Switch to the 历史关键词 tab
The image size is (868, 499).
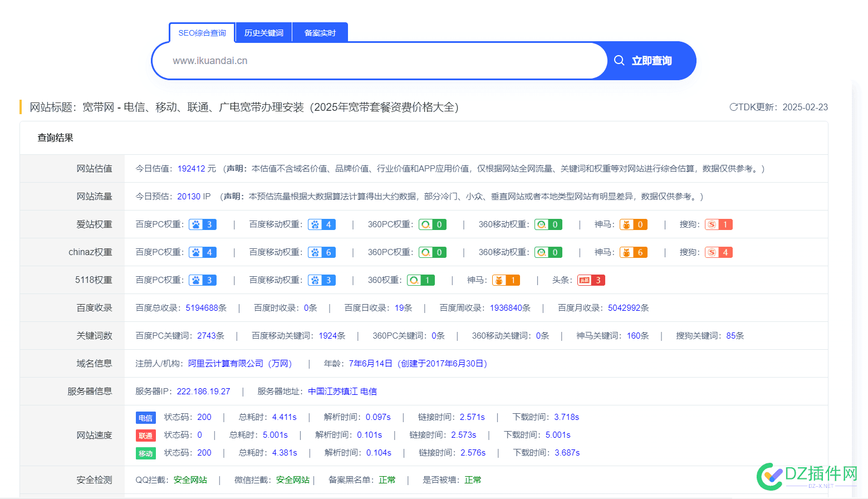coord(264,33)
